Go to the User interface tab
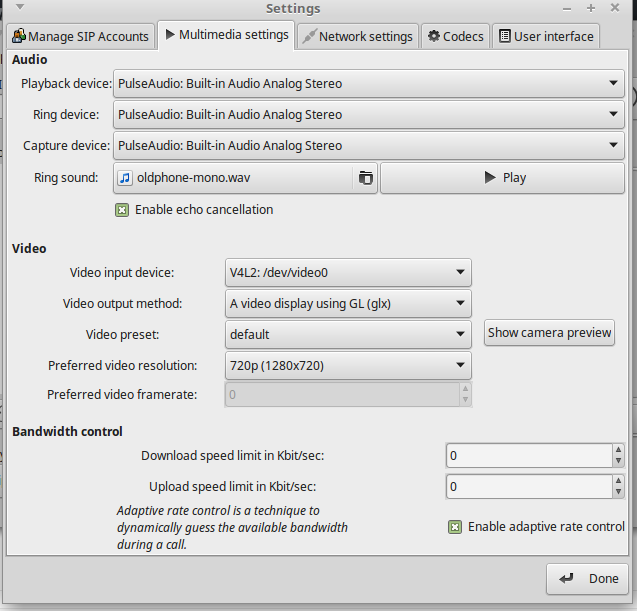 pos(546,36)
